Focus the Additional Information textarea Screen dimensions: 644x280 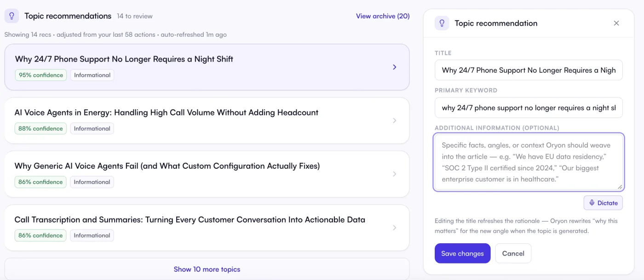point(529,162)
